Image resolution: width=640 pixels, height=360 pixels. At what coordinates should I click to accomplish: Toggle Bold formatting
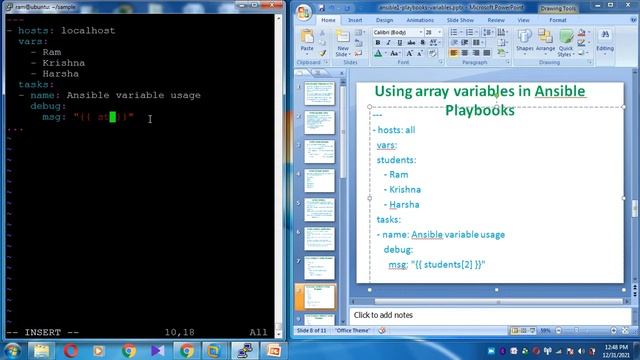point(378,42)
